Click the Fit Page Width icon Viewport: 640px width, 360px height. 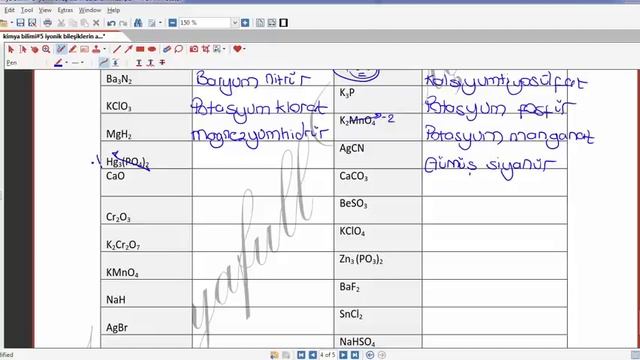coord(272,23)
